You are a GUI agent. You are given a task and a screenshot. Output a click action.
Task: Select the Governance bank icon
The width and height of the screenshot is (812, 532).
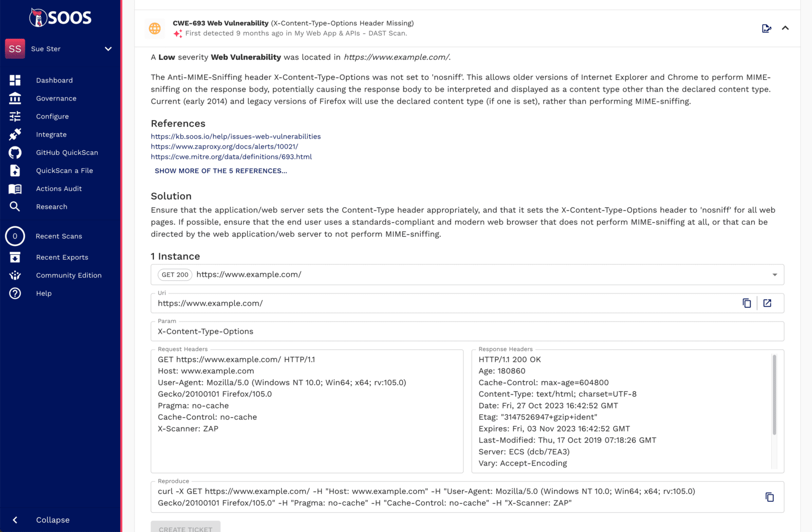click(15, 98)
